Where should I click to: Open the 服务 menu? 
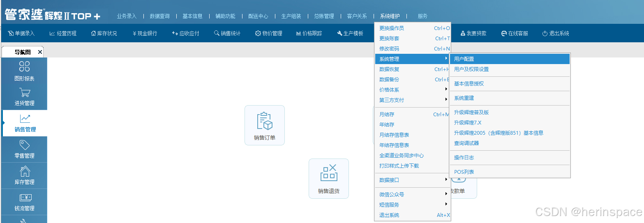coord(422,16)
